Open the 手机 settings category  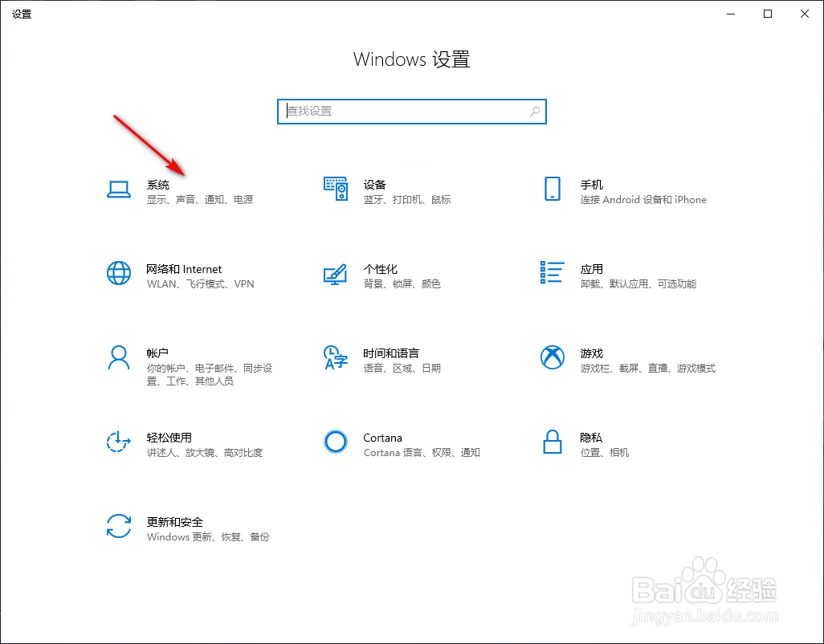tap(592, 185)
